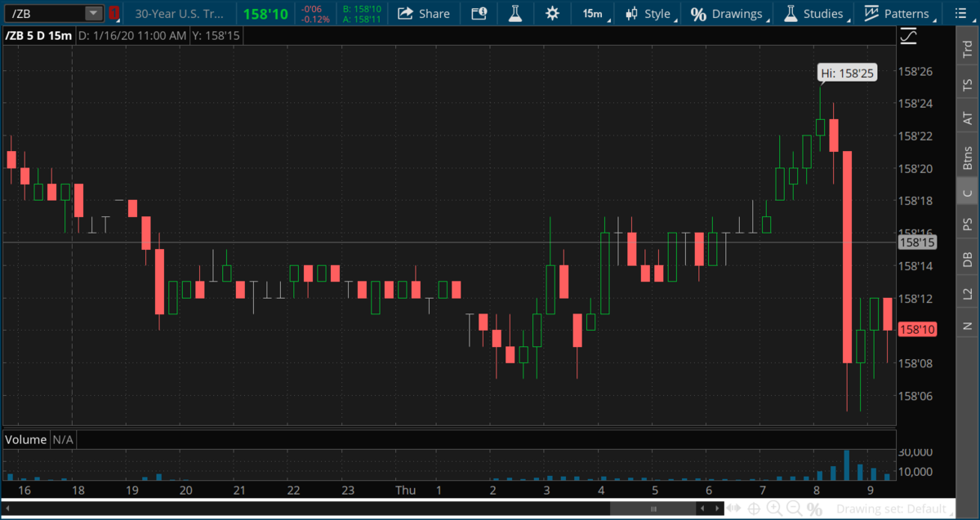Open the 15m time frame selector
The width and height of the screenshot is (980, 520).
[x=593, y=13]
